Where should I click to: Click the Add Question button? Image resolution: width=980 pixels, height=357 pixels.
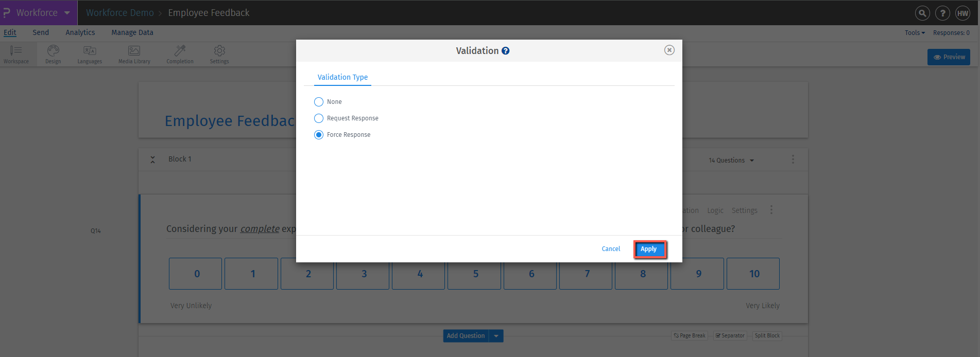(466, 336)
